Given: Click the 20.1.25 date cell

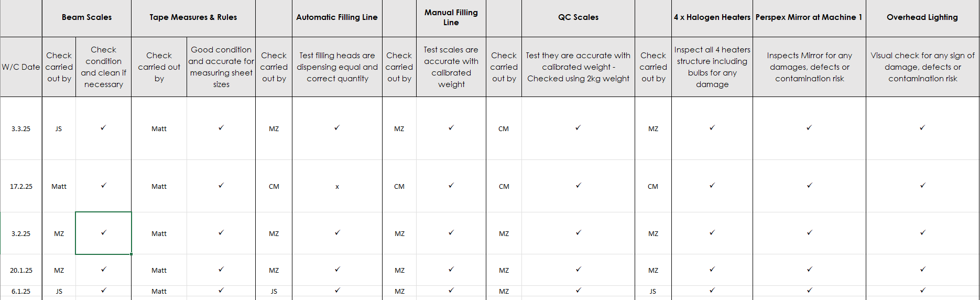Looking at the screenshot, I should click(21, 270).
